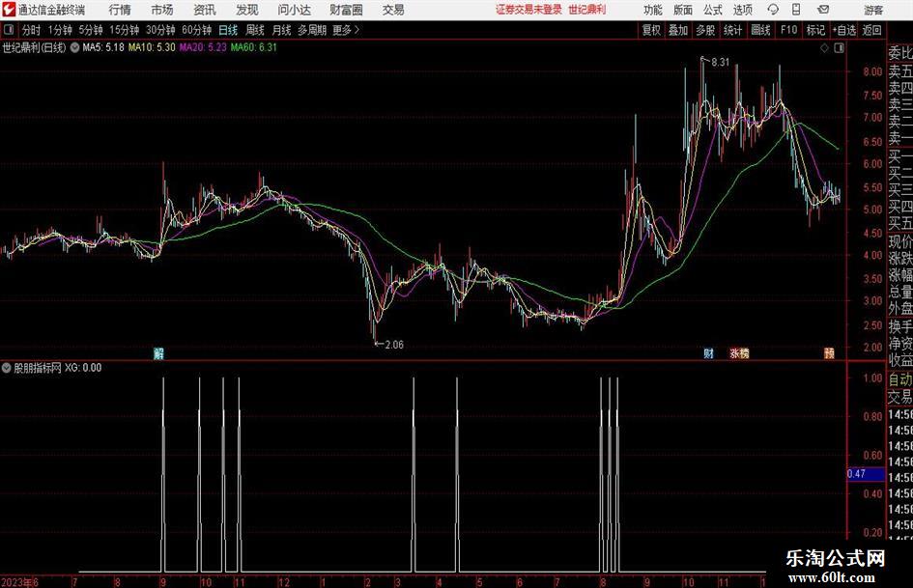The width and height of the screenshot is (913, 588).
Task: Switch to the 月线 monthly tab
Action: tap(281, 30)
